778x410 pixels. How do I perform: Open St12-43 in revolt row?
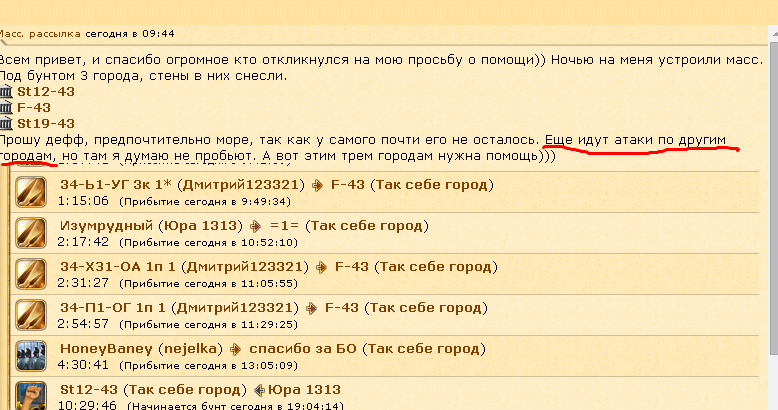(x=89, y=390)
